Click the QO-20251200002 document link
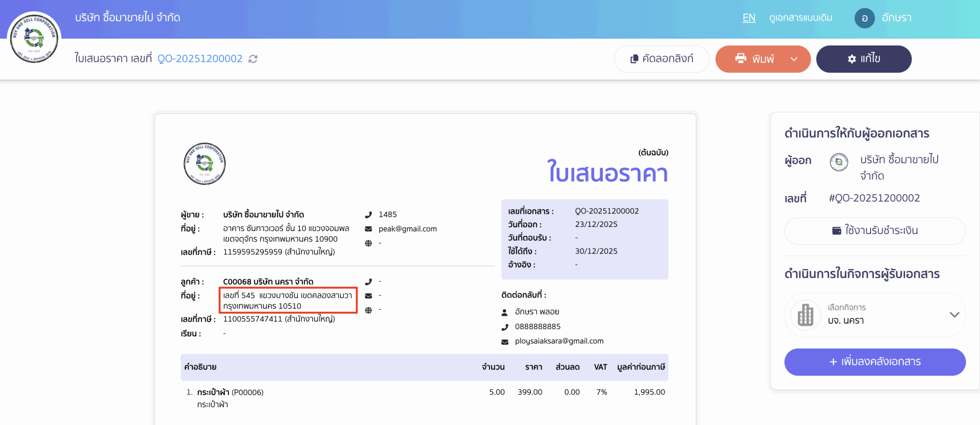980x425 pixels. [x=199, y=59]
